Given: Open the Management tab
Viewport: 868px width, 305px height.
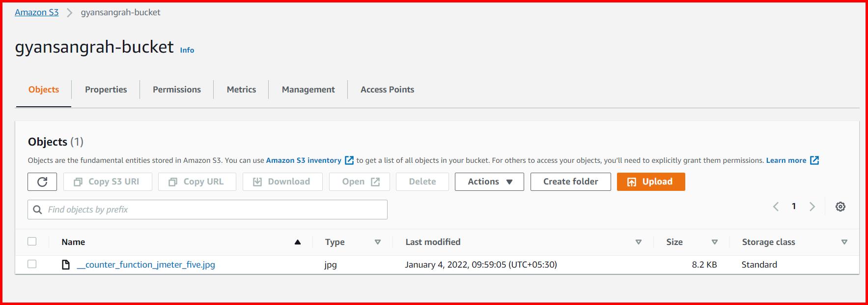Looking at the screenshot, I should (308, 90).
